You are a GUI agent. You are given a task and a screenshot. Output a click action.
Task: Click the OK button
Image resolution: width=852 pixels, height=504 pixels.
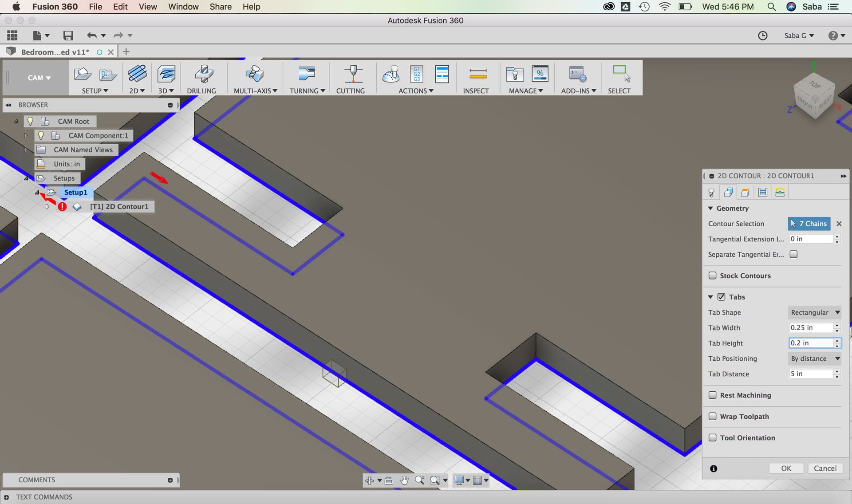786,468
